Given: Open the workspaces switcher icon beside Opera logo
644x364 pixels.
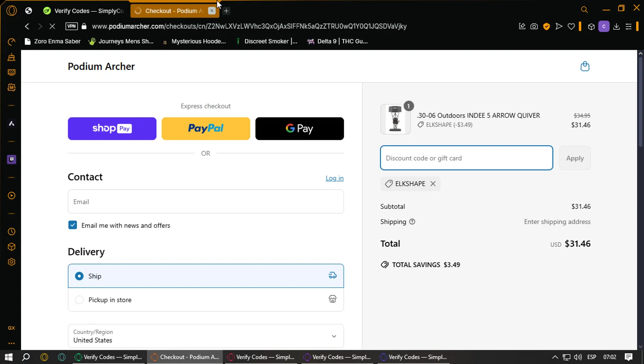Looking at the screenshot, I should click(x=29, y=10).
